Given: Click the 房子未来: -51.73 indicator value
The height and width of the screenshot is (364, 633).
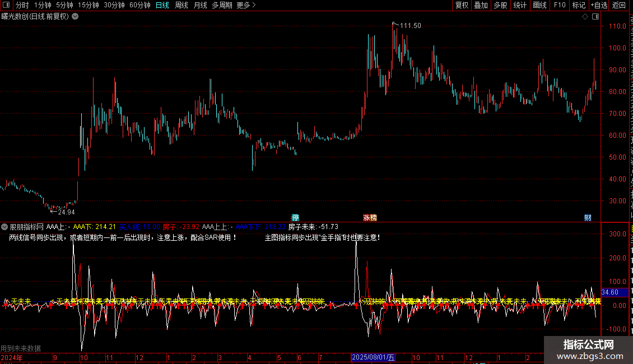Looking at the screenshot, I should click(313, 227).
